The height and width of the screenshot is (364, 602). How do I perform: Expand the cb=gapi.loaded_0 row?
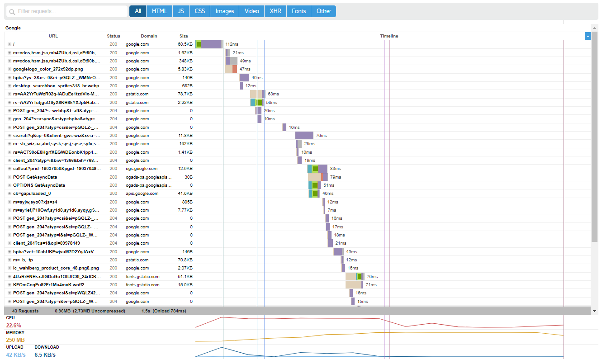(9, 194)
